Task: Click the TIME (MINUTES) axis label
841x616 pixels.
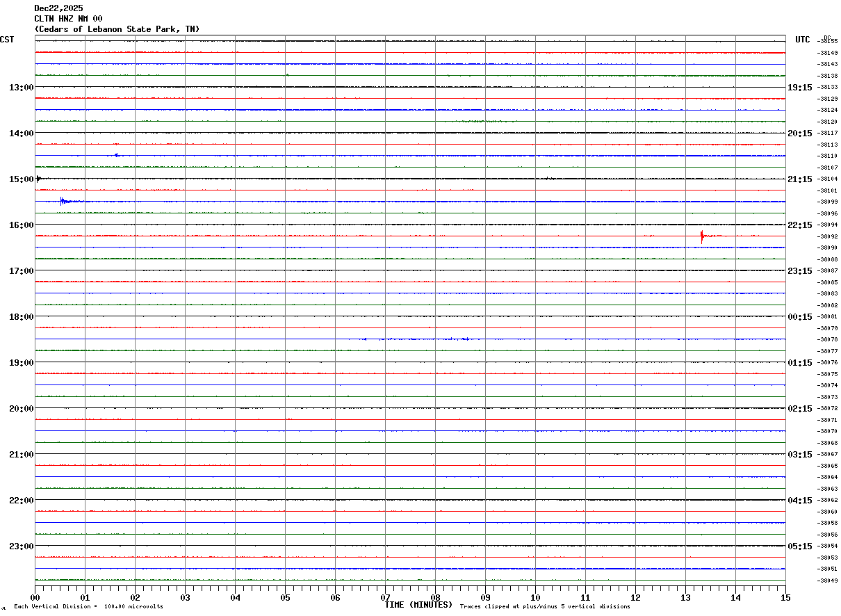Action: pyautogui.click(x=418, y=605)
